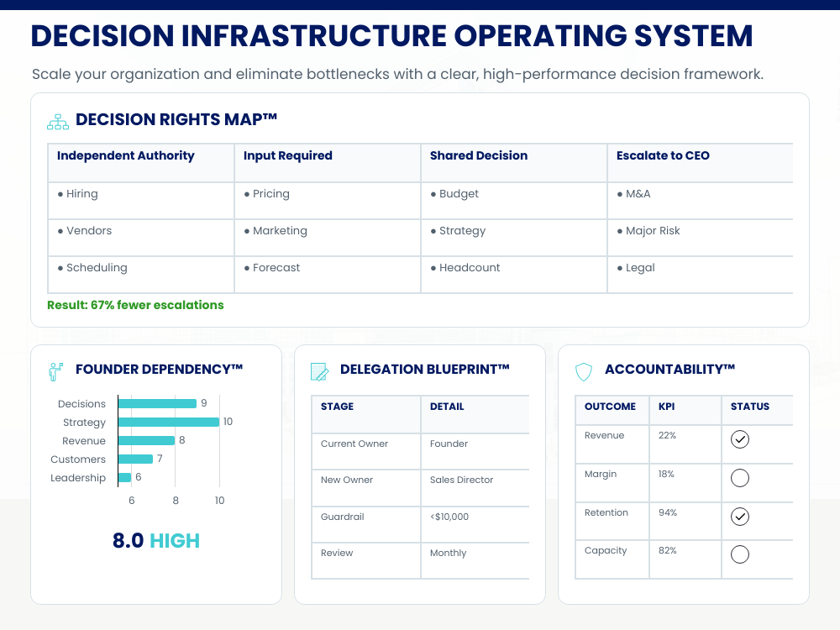Click the Input Required column header

[x=328, y=163]
